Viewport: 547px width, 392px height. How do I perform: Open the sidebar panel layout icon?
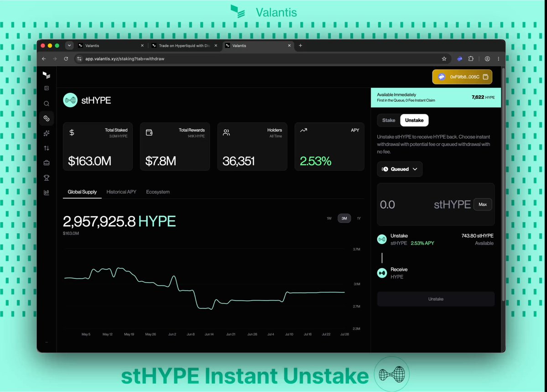click(x=47, y=89)
